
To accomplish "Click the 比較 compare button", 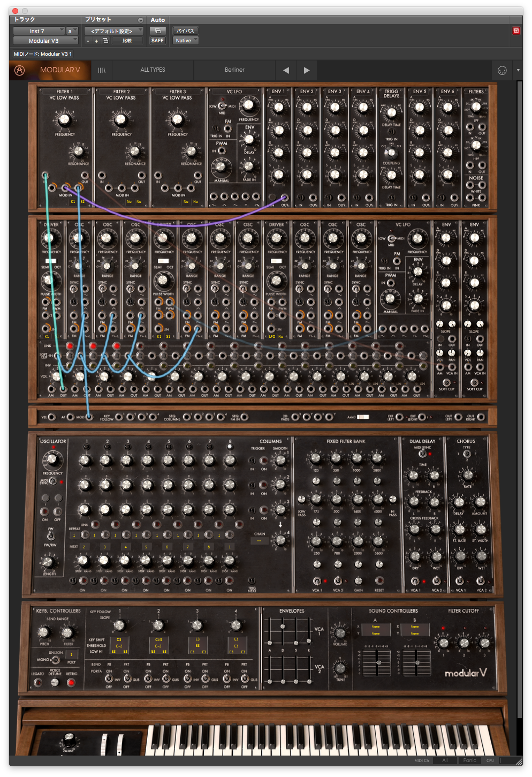I will pos(127,41).
